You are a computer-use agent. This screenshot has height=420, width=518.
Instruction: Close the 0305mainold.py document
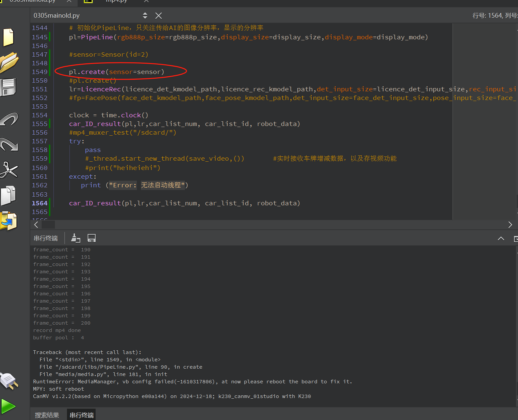pos(159,16)
